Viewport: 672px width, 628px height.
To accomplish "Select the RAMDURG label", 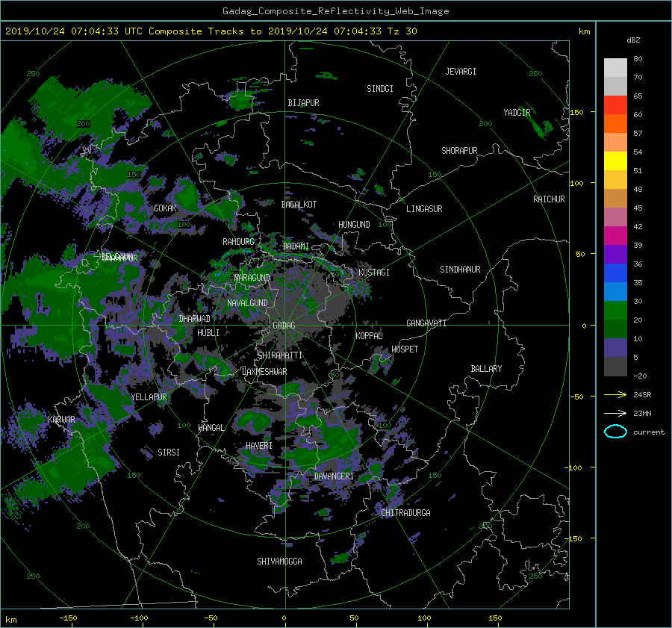I will (238, 242).
